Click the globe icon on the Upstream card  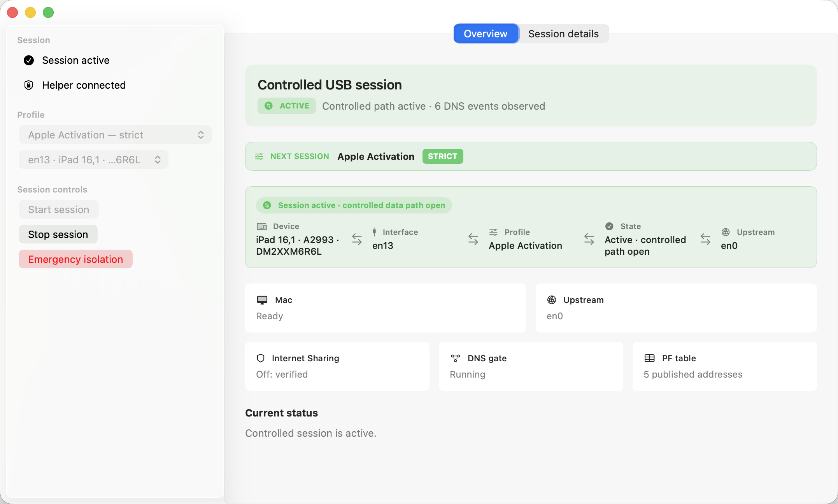552,300
